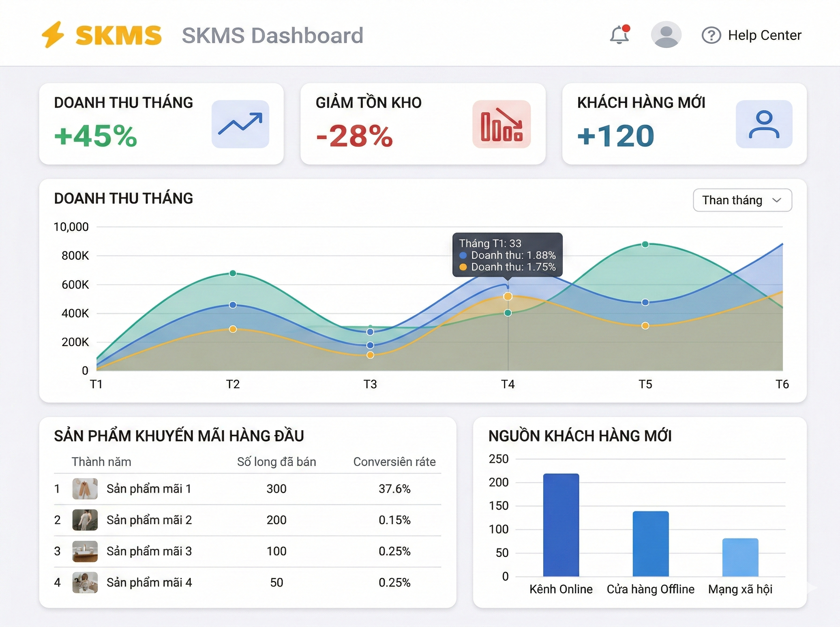This screenshot has width=840, height=627.
Task: Click the 50 sold value
Action: click(277, 583)
